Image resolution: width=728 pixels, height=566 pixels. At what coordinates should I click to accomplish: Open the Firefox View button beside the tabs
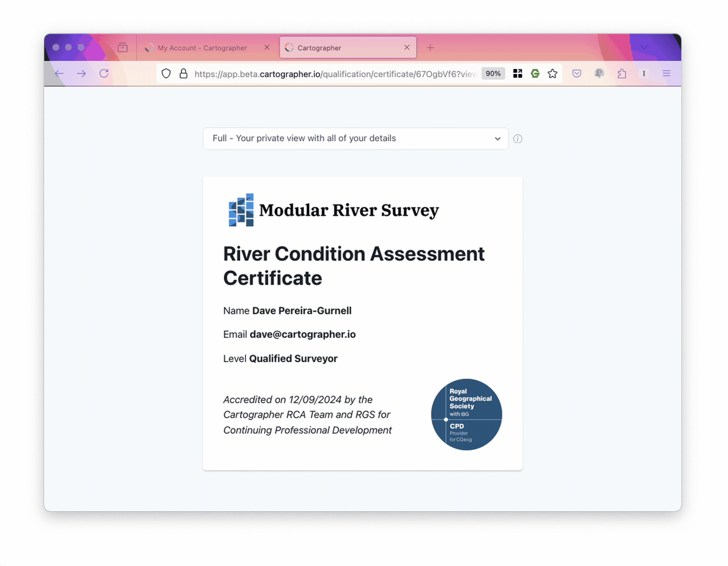pyautogui.click(x=122, y=47)
